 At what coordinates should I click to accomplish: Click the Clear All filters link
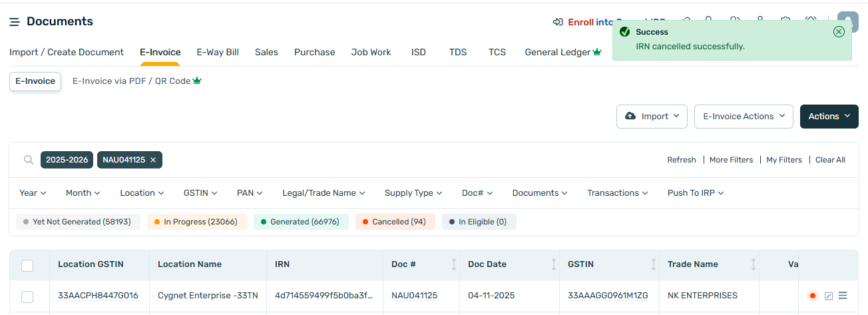[x=830, y=160]
